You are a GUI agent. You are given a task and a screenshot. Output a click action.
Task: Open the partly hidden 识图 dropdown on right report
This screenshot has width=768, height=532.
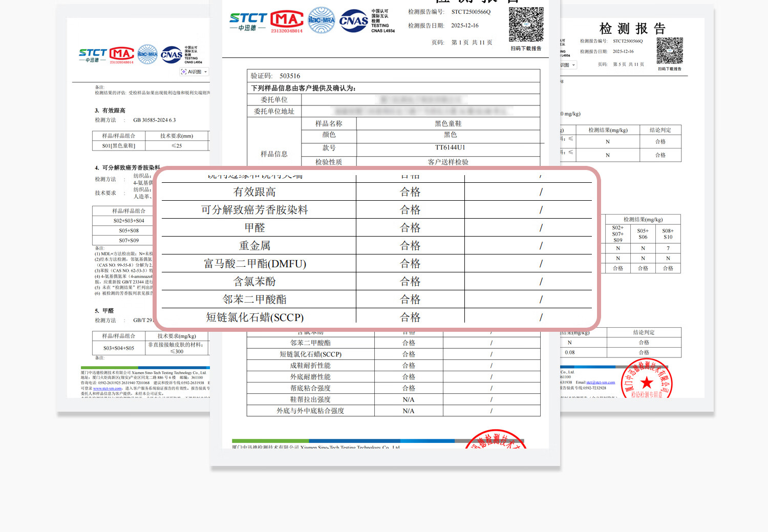568,65
